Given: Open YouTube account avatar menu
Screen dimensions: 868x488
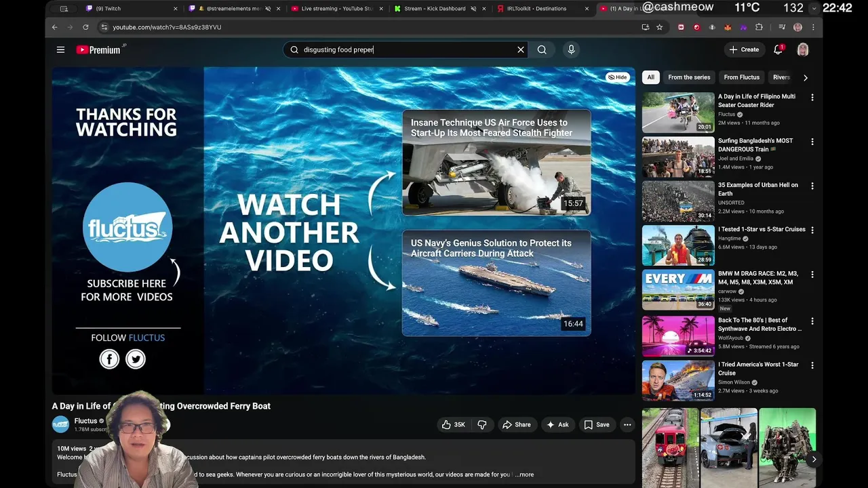Looking at the screenshot, I should (803, 49).
